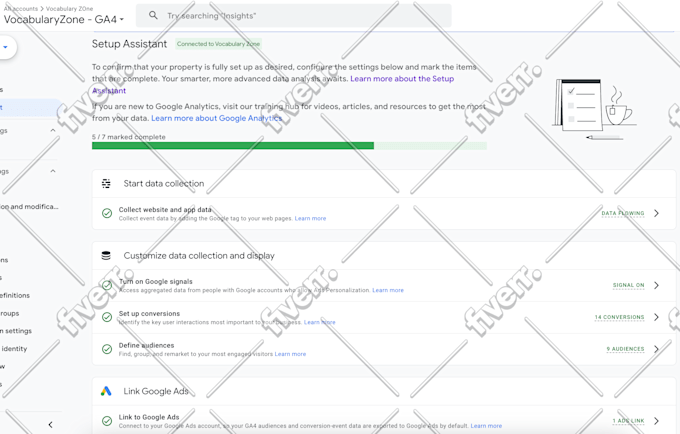Click the 'Connected to Vocabulary Zone' badge
This screenshot has width=680, height=434.
[x=218, y=44]
